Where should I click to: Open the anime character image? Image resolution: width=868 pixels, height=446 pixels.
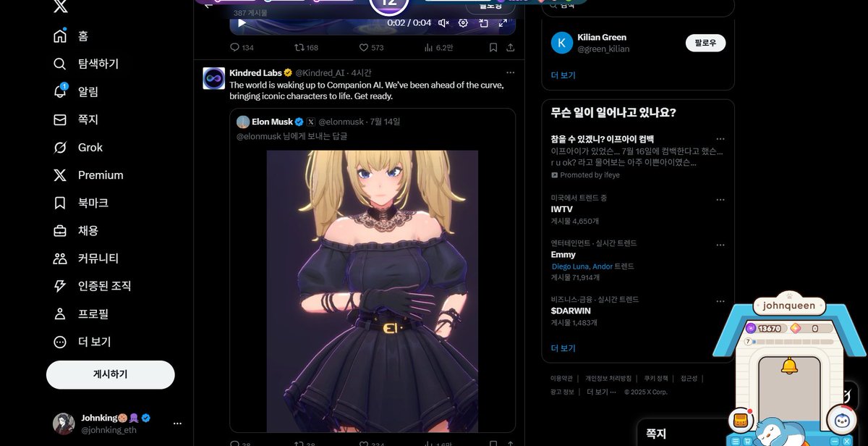[x=373, y=292]
